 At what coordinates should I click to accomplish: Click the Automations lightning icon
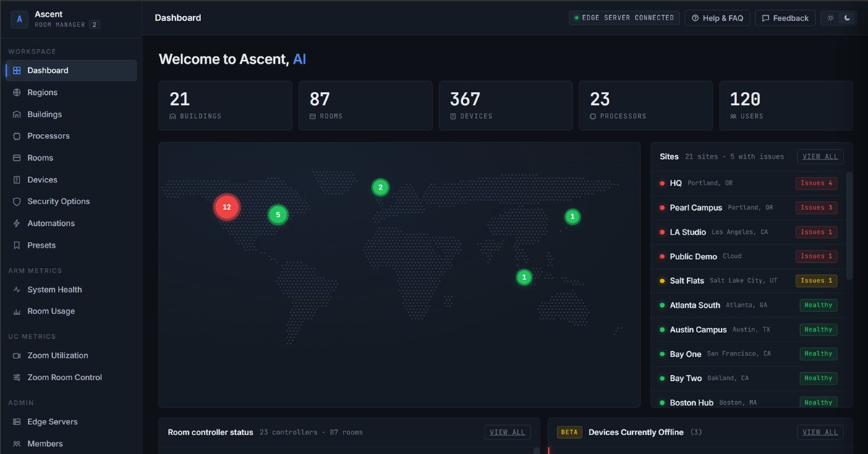tap(17, 223)
